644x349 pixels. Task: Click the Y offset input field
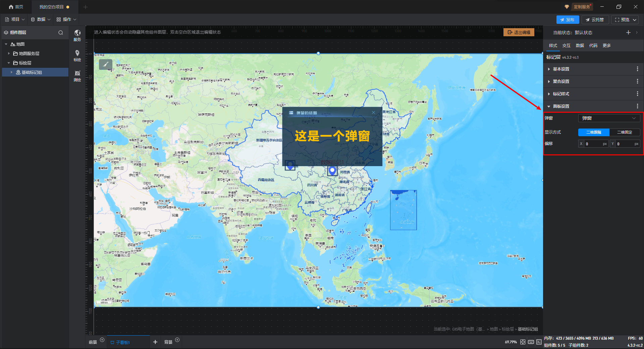tap(625, 144)
